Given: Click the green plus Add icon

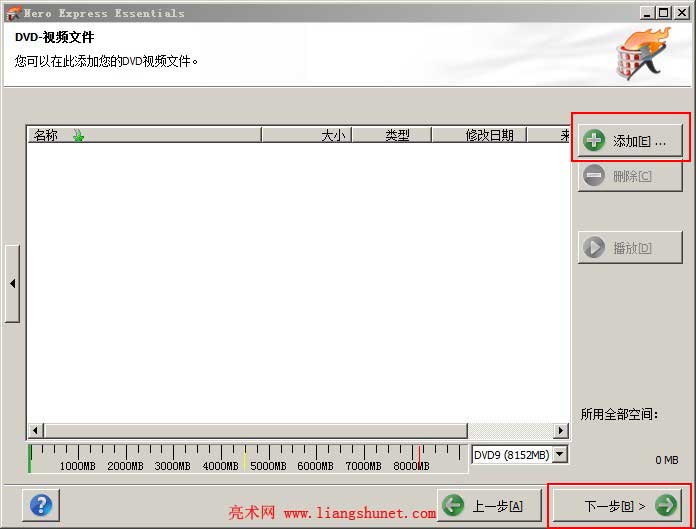Looking at the screenshot, I should [594, 141].
